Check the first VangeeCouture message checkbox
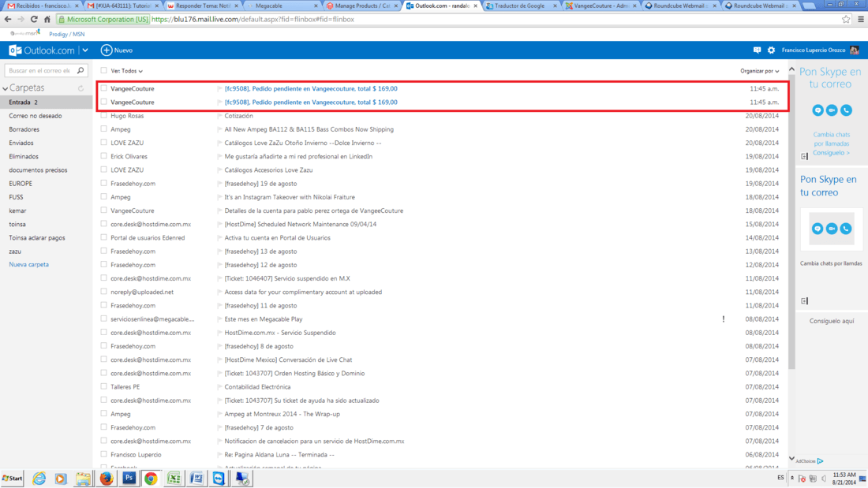This screenshot has height=488, width=868. (x=103, y=88)
